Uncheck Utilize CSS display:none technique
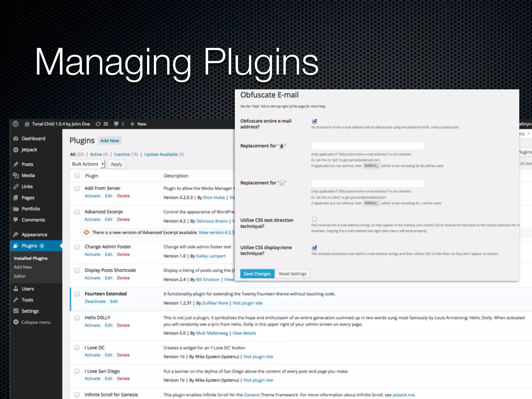This screenshot has height=399, width=532. point(314,248)
